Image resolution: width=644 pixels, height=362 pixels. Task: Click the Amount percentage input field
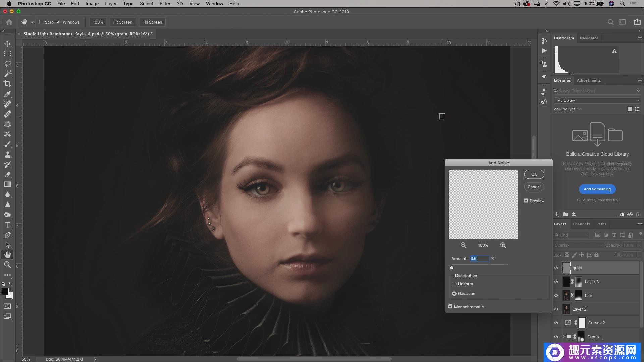479,258
